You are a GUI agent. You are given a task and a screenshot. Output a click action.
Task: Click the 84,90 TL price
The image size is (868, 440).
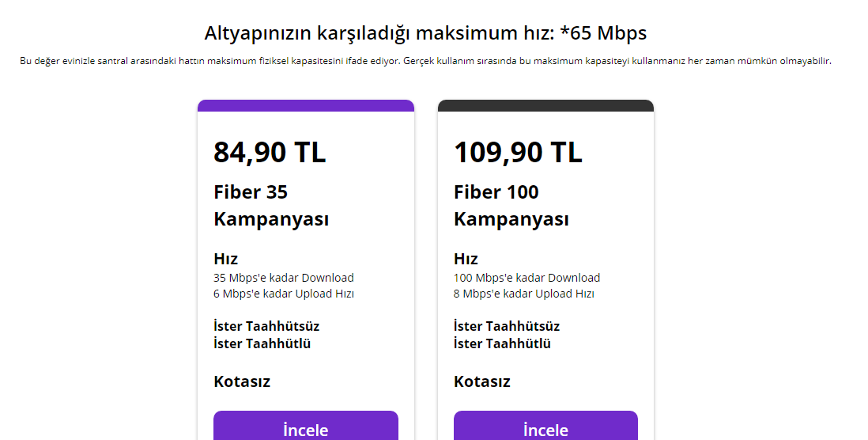click(270, 153)
